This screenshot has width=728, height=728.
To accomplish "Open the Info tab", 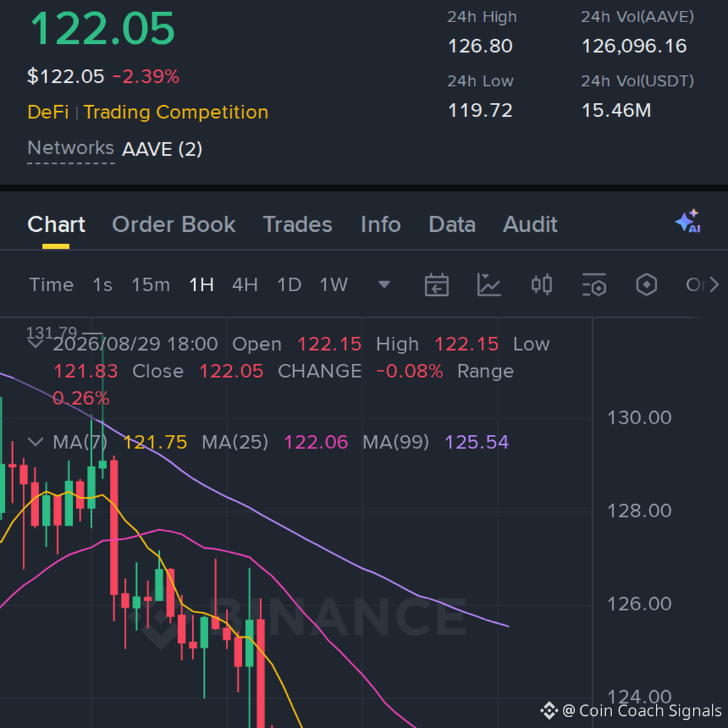I will tap(381, 224).
